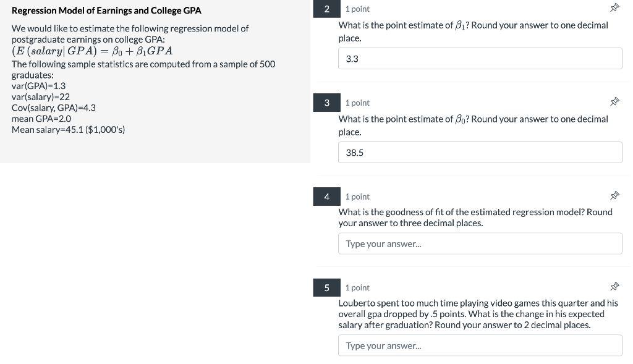Pin question 2 using its pushpin icon
This screenshot has height=364, width=633.
(614, 7)
